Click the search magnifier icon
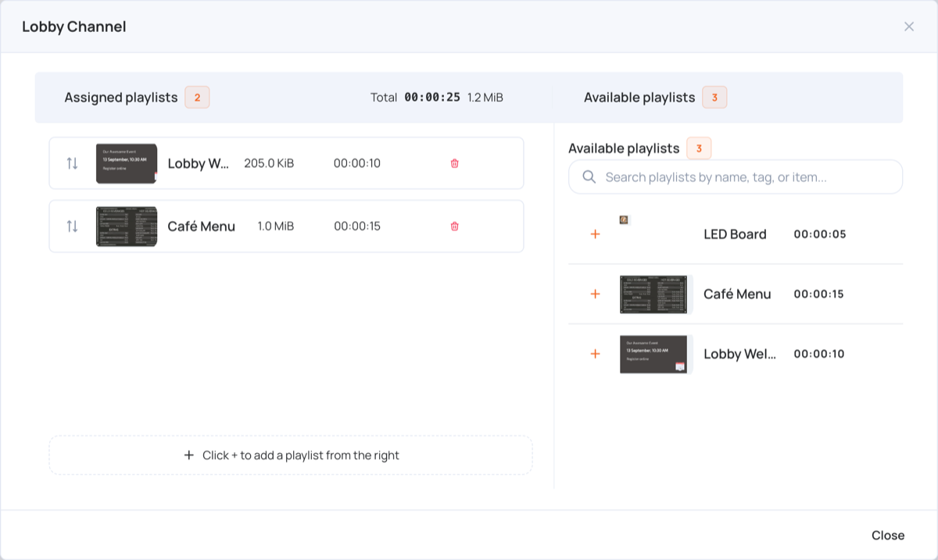This screenshot has width=938, height=560. 589,177
